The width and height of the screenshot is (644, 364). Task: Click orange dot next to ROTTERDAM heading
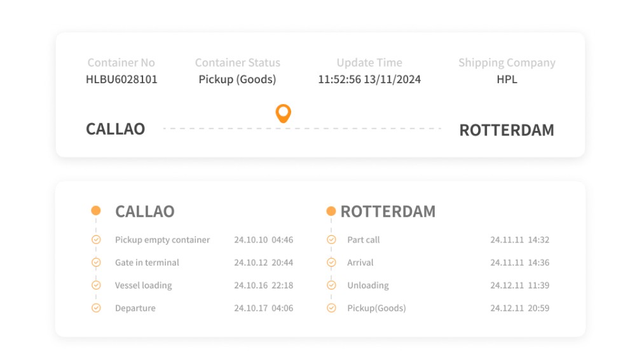click(331, 211)
